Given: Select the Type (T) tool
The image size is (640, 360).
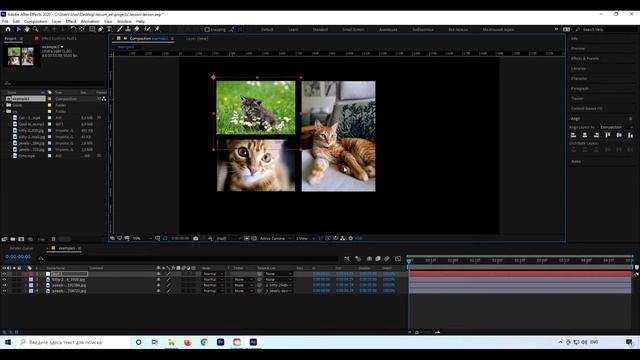Looking at the screenshot, I should (x=109, y=29).
